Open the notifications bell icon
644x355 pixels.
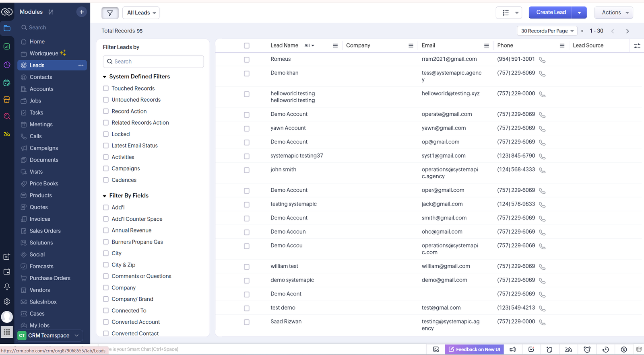pos(7,287)
